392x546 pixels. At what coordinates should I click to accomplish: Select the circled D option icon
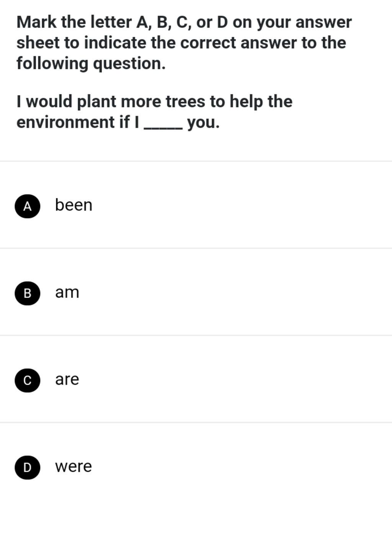tap(28, 467)
